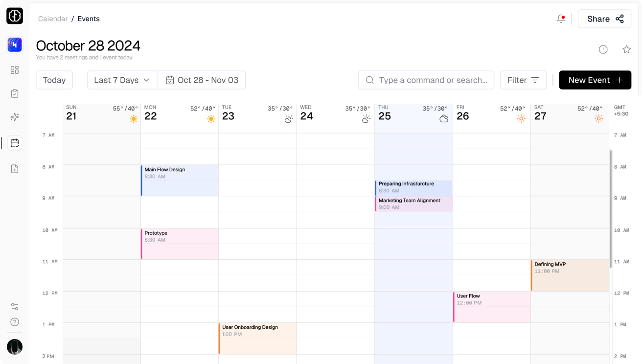Click the Share button

coord(605,19)
